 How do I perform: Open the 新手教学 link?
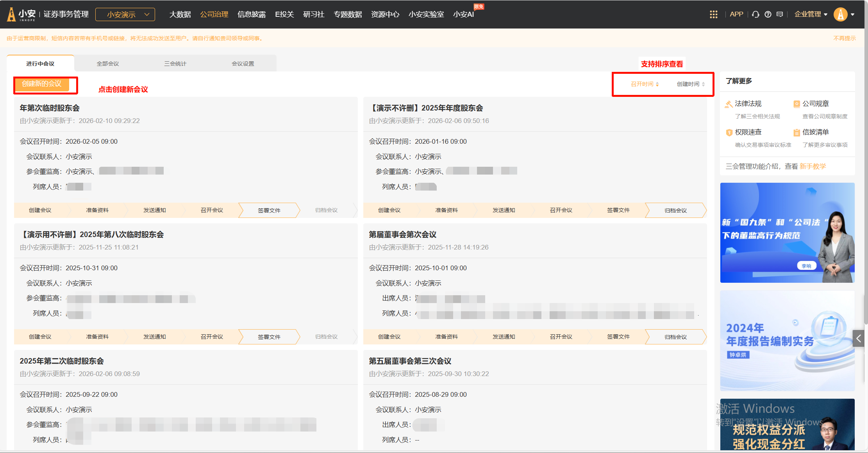pyautogui.click(x=813, y=166)
